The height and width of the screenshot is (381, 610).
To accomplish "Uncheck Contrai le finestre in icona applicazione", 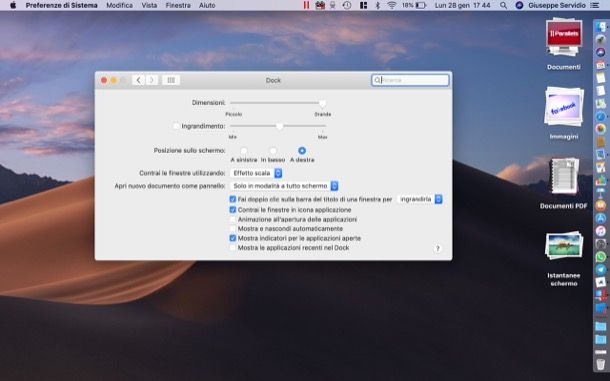I will 233,210.
